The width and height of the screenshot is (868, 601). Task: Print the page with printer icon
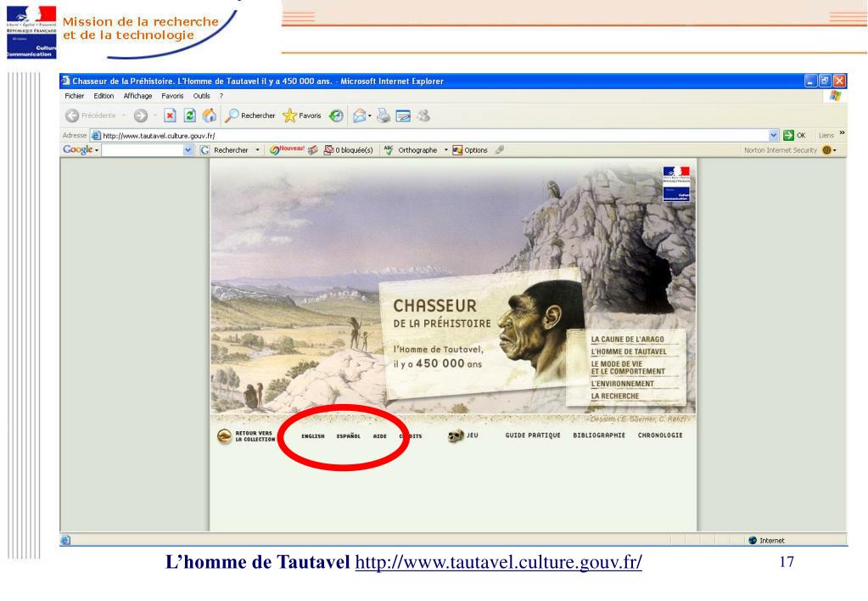(383, 115)
